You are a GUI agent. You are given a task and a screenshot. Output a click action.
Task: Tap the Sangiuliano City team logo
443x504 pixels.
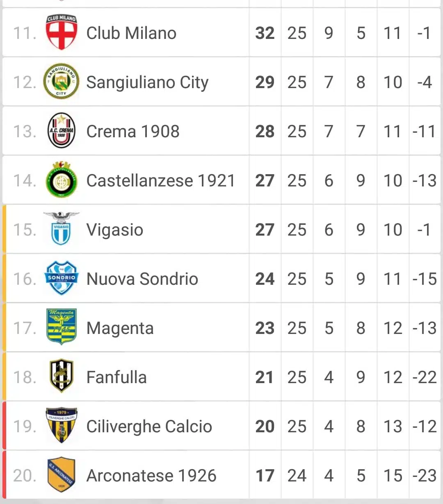61,82
